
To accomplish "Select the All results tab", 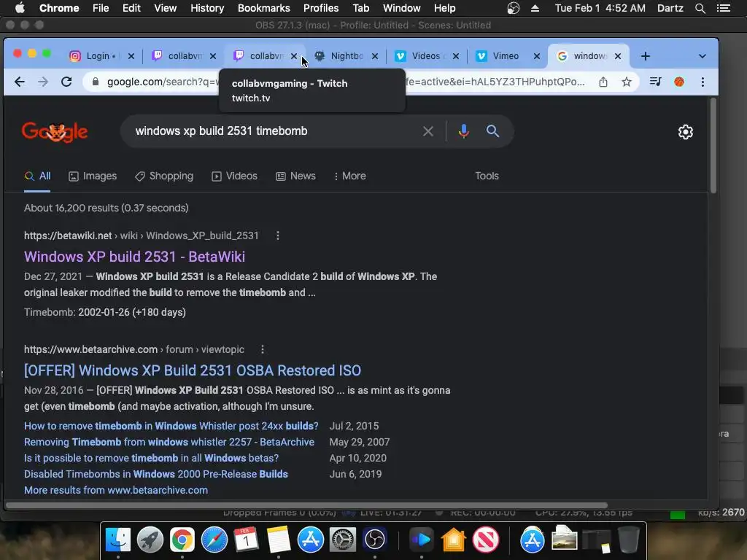I will point(37,176).
